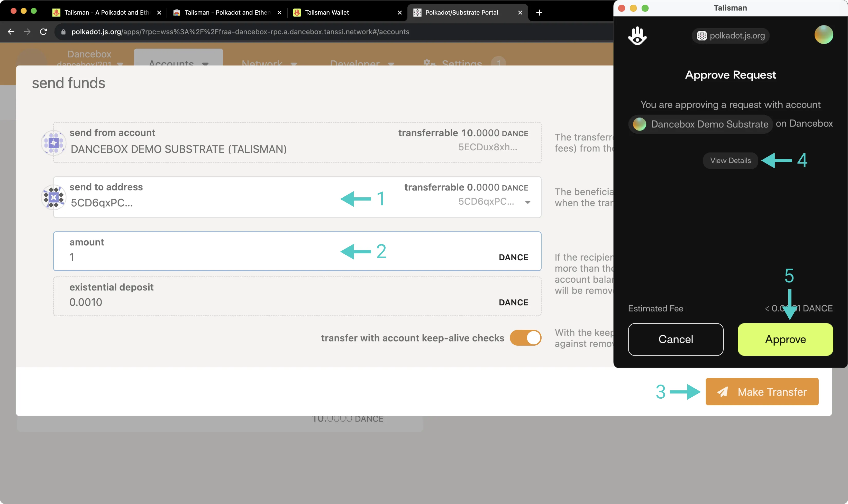Switch to second Talisman - Polkadot and Ether tab
This screenshot has width=848, height=504.
tap(227, 13)
